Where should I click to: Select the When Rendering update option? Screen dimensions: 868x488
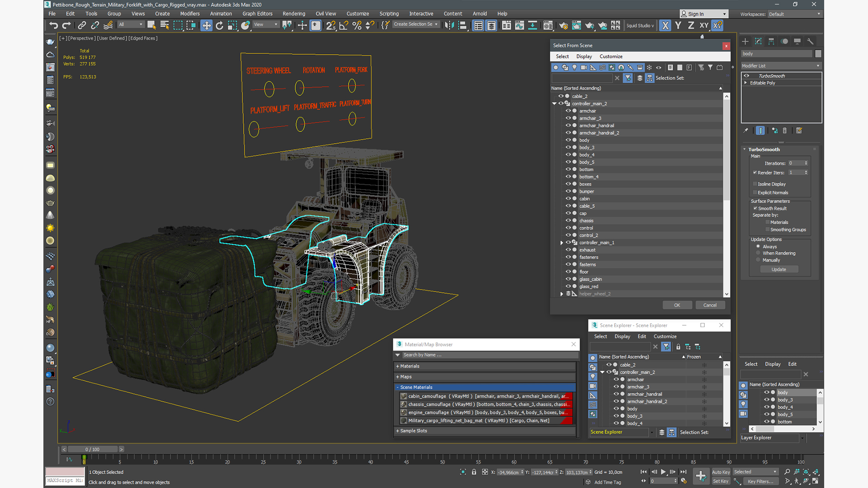coord(758,253)
